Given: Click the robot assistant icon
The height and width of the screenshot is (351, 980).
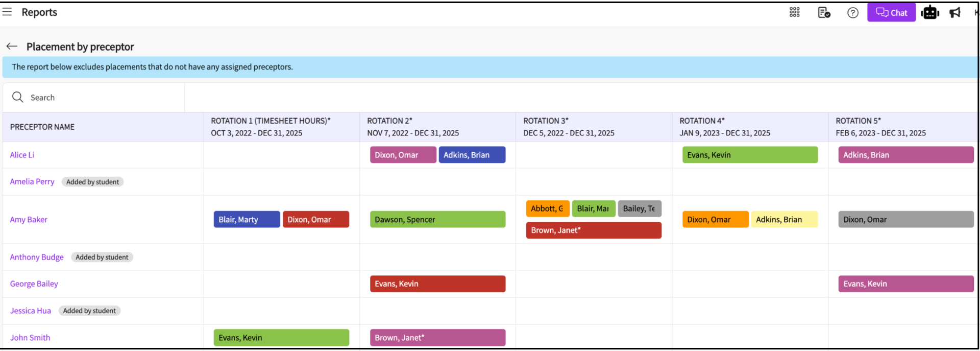Looking at the screenshot, I should coord(930,13).
